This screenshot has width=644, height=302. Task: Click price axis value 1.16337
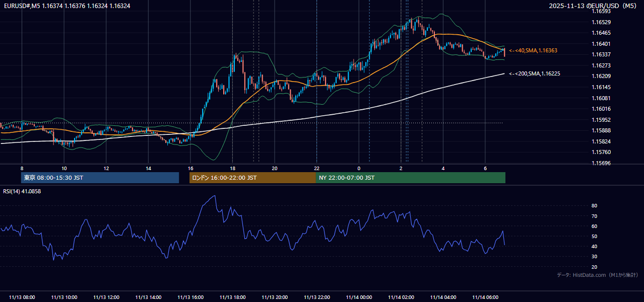601,55
